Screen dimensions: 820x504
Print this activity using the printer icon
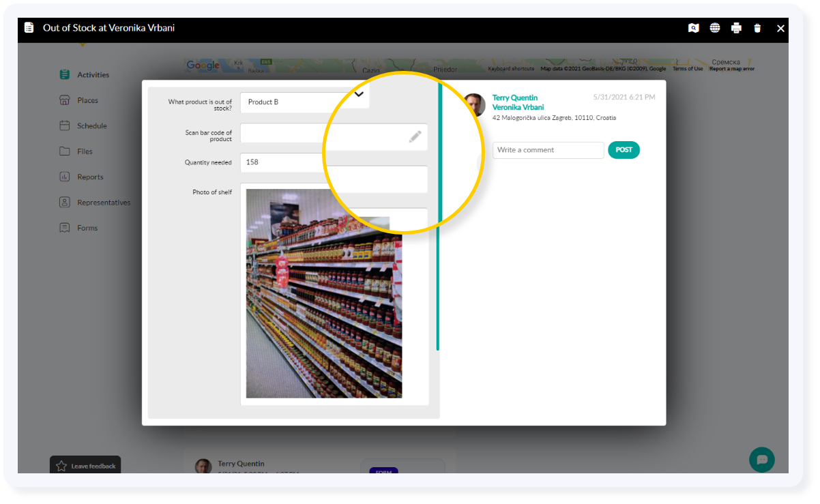pyautogui.click(x=736, y=28)
